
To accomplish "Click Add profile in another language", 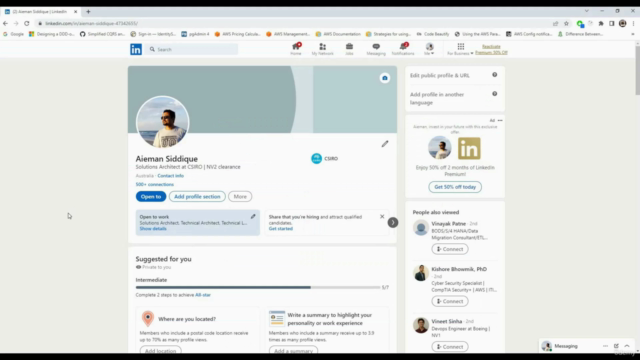I will click(437, 98).
